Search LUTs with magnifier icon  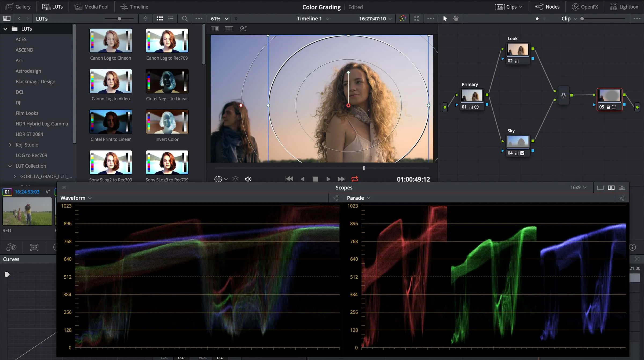tap(185, 19)
